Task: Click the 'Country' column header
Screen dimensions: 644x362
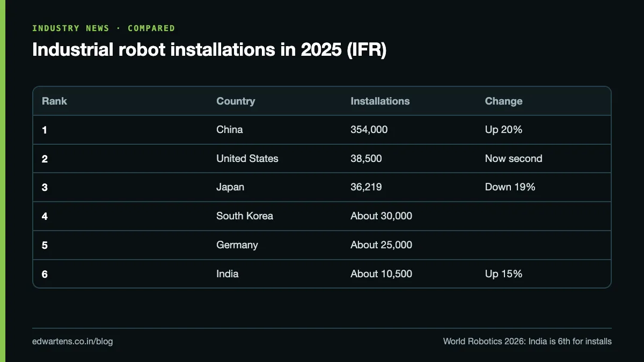Action: [236, 101]
